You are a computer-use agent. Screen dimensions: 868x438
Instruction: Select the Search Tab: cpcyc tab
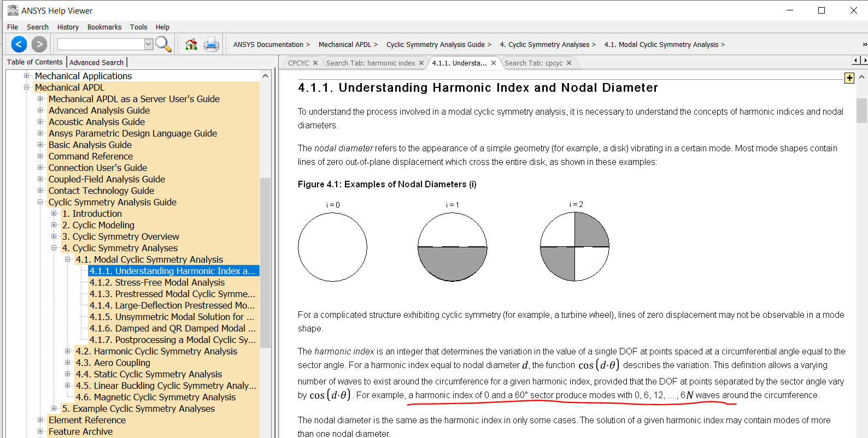tap(533, 63)
